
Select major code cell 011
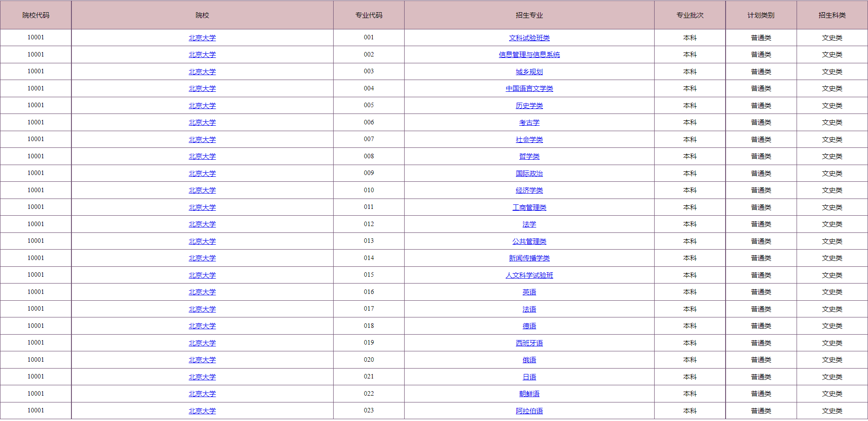click(369, 207)
